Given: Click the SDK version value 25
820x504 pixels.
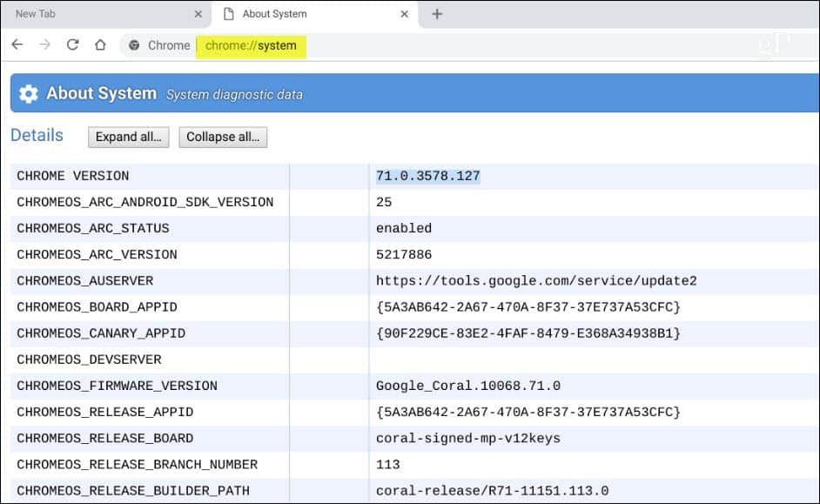Looking at the screenshot, I should click(384, 202).
